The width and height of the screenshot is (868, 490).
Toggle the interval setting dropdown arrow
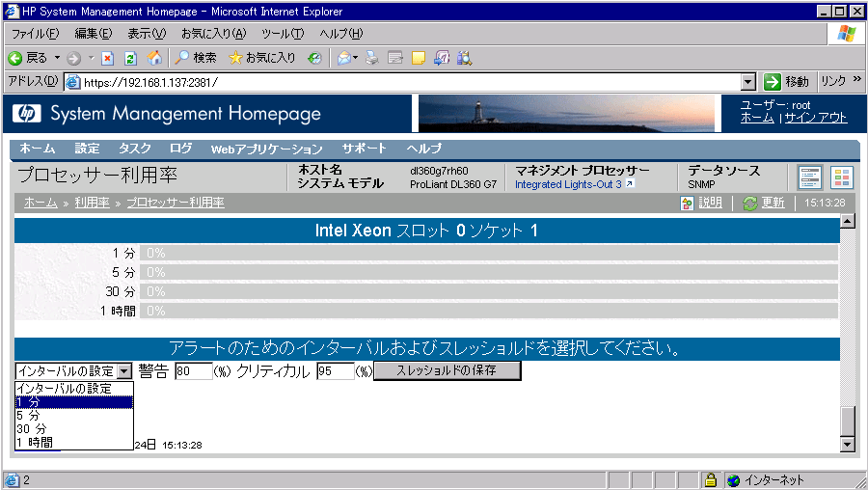[125, 371]
